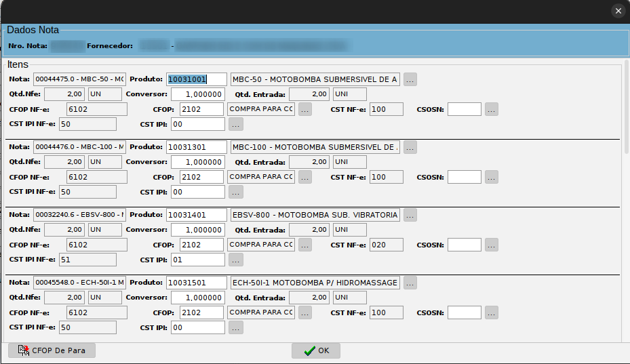Click the CFOP De Para button
The width and height of the screenshot is (630, 364).
tap(52, 350)
